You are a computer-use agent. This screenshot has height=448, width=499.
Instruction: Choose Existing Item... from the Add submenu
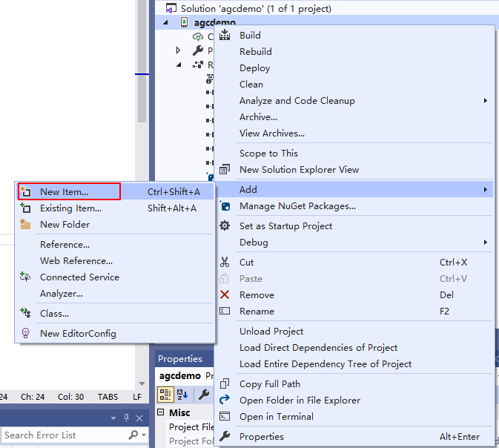pyautogui.click(x=70, y=208)
